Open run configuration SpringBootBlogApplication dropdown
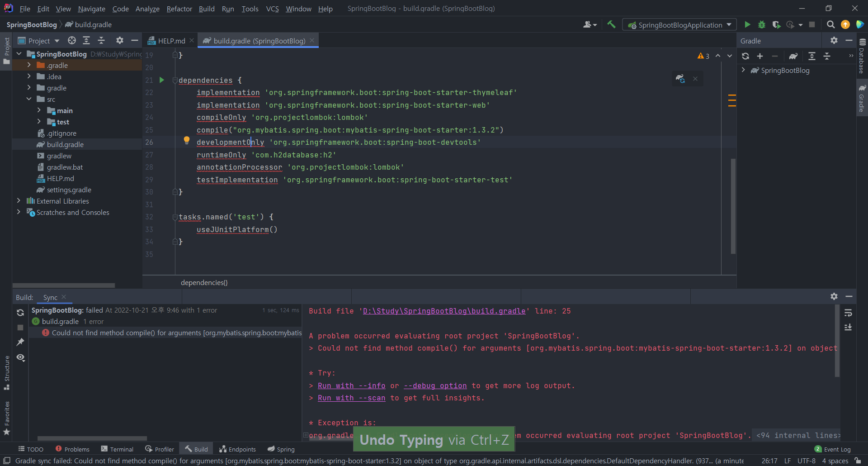 tap(679, 25)
